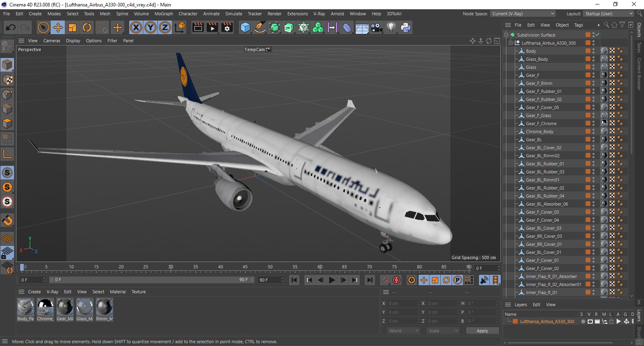Toggle X axis lock
The height and width of the screenshot is (346, 644).
coord(136,27)
